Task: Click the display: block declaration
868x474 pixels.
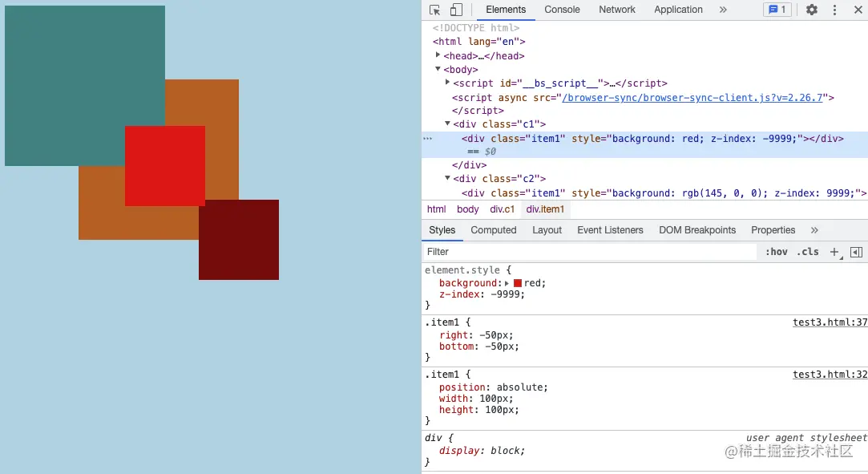Action: (482, 450)
